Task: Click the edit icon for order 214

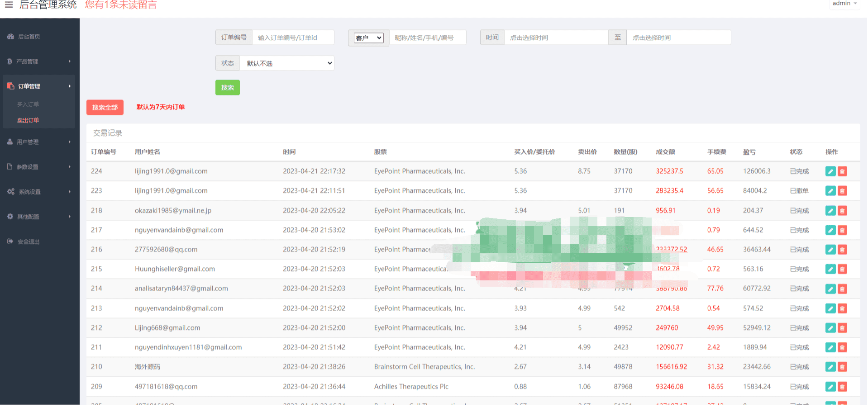Action: [x=830, y=289]
